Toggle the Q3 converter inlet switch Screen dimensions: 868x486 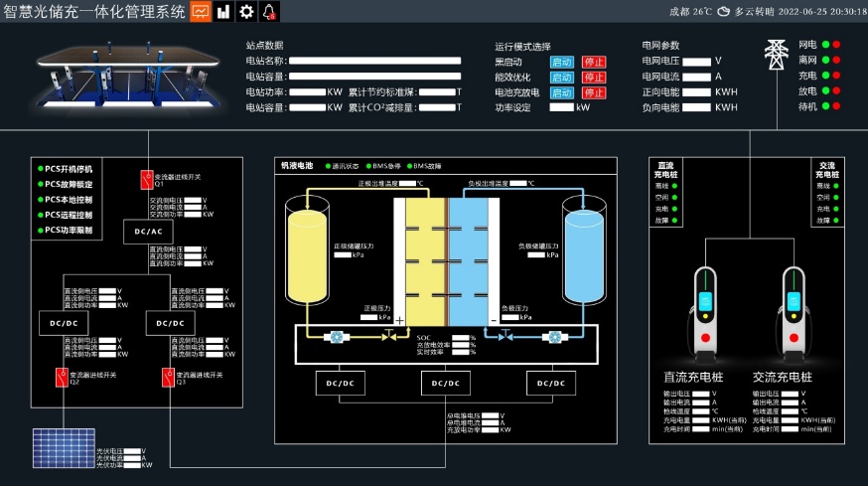pos(167,376)
